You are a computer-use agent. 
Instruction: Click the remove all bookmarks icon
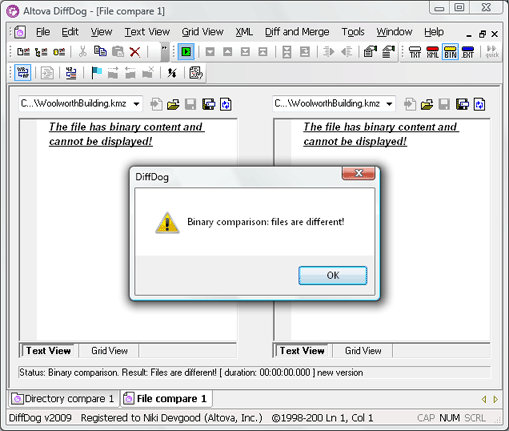(x=148, y=72)
